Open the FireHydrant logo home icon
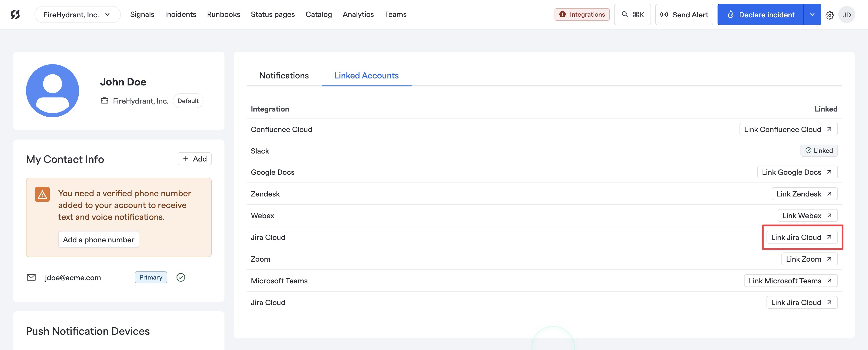 point(15,14)
